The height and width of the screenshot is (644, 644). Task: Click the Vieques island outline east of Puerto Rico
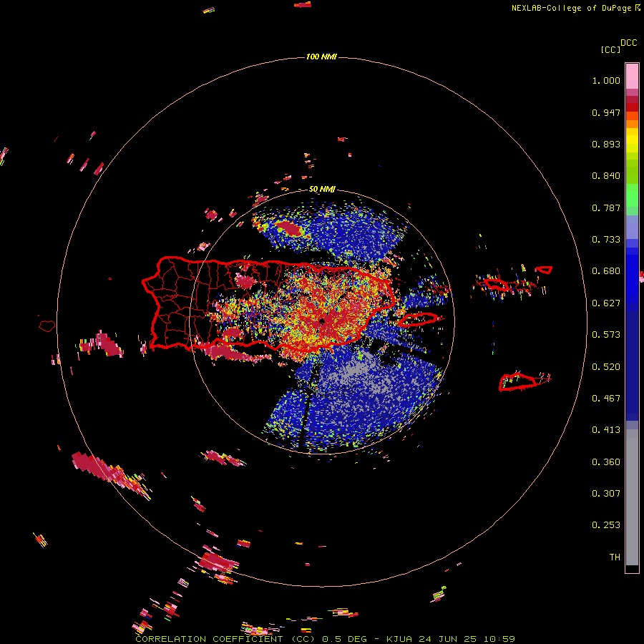tap(418, 319)
